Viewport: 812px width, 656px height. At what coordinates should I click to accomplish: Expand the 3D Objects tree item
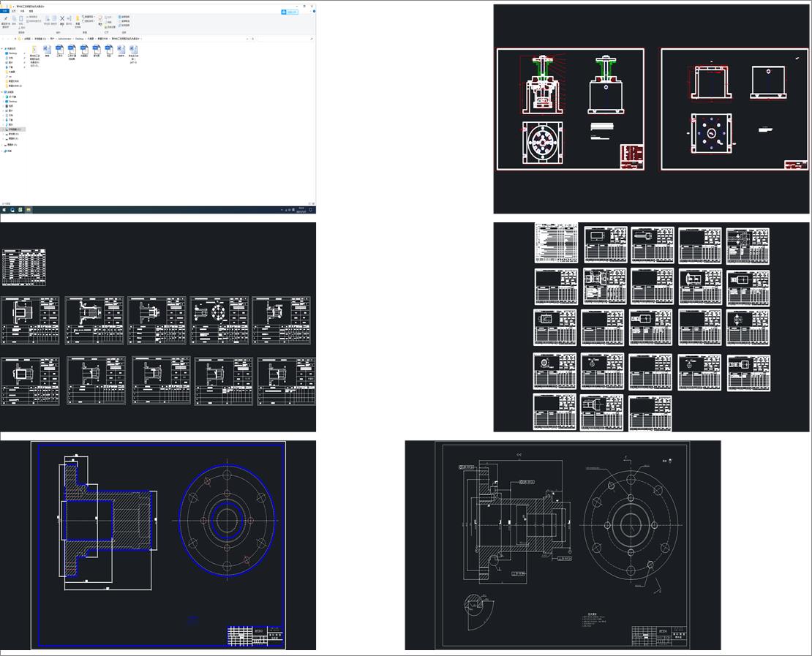(x=3, y=97)
